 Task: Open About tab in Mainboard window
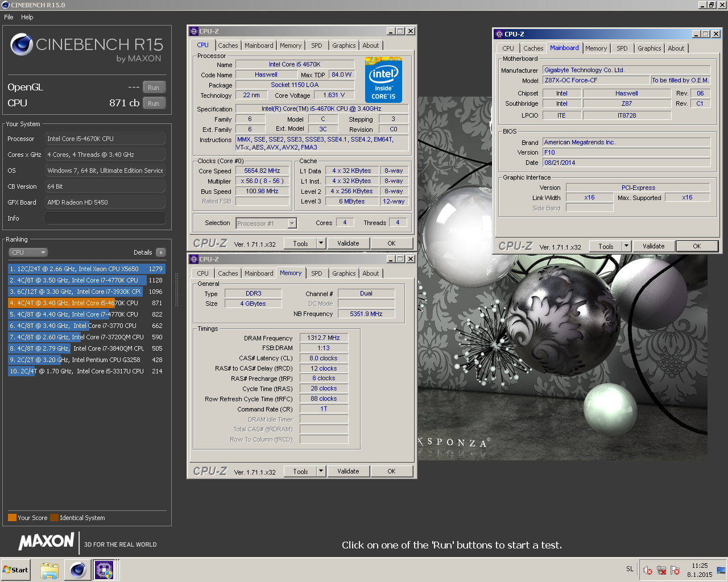pyautogui.click(x=676, y=48)
